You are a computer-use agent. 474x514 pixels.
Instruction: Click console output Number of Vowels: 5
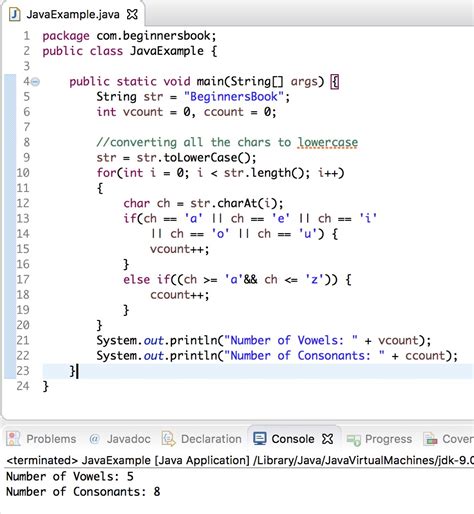point(70,476)
